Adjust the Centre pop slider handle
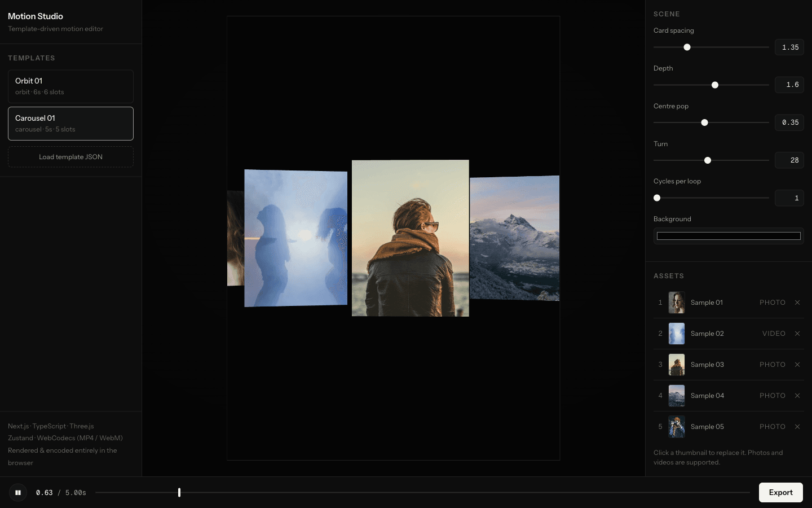This screenshot has height=508, width=812. click(704, 122)
